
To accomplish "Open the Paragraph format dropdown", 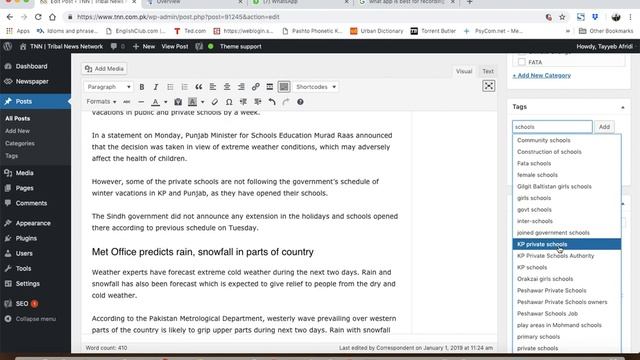I will click(x=108, y=87).
